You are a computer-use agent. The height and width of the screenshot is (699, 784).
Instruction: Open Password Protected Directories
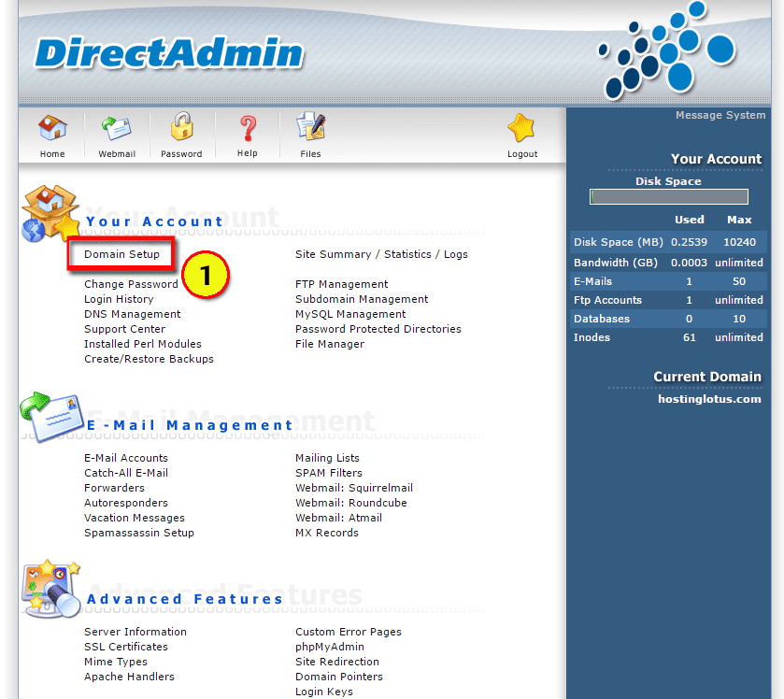pos(378,329)
